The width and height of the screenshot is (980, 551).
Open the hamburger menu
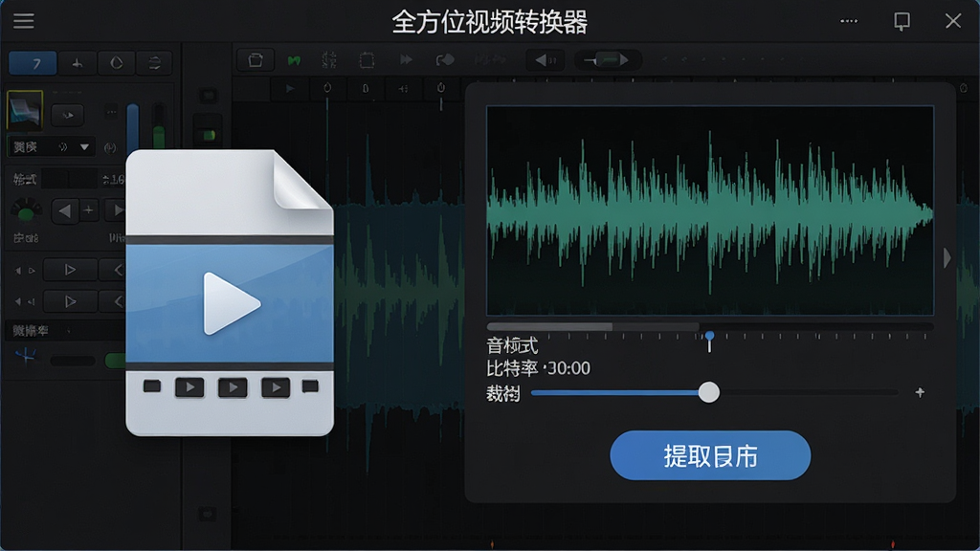[x=24, y=21]
